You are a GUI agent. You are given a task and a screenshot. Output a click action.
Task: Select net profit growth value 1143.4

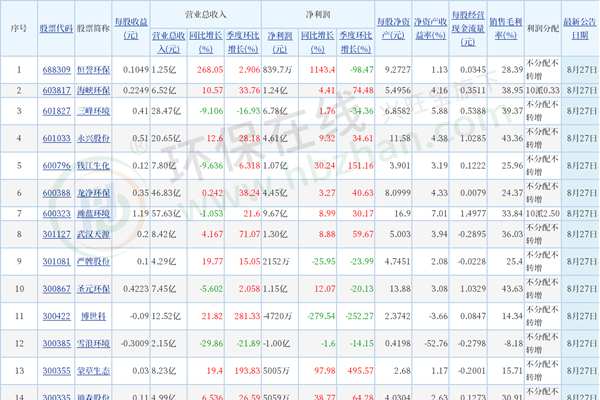(323, 70)
